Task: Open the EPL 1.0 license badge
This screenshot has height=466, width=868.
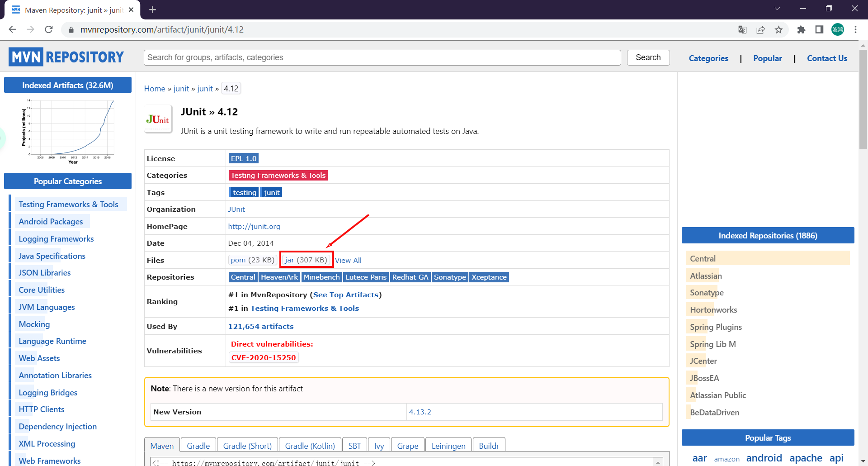Action: (244, 158)
